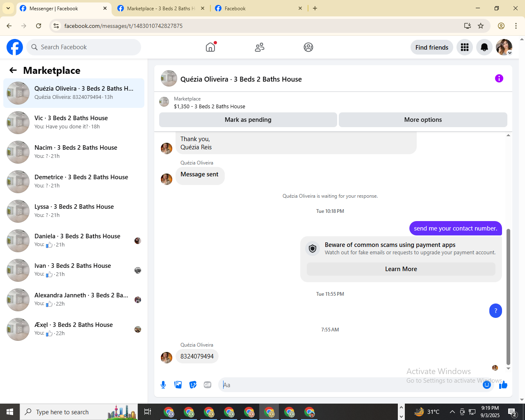The width and height of the screenshot is (525, 420).
Task: Open the 31°C weather widget in taskbar
Action: (427, 412)
